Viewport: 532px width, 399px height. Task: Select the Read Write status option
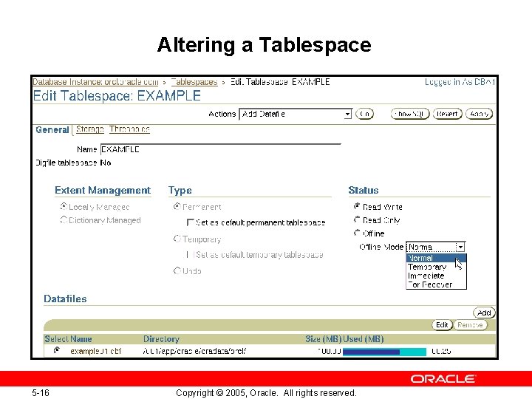pos(357,206)
